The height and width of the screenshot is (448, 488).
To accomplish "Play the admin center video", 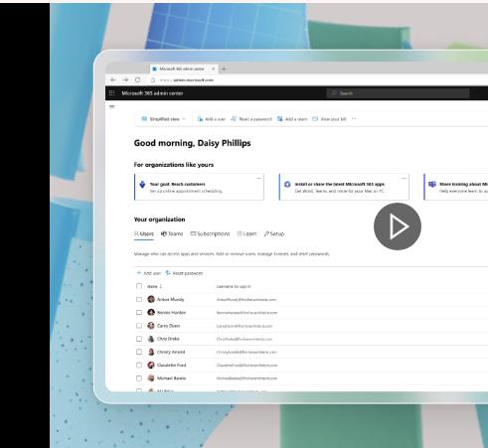I will pos(398,226).
